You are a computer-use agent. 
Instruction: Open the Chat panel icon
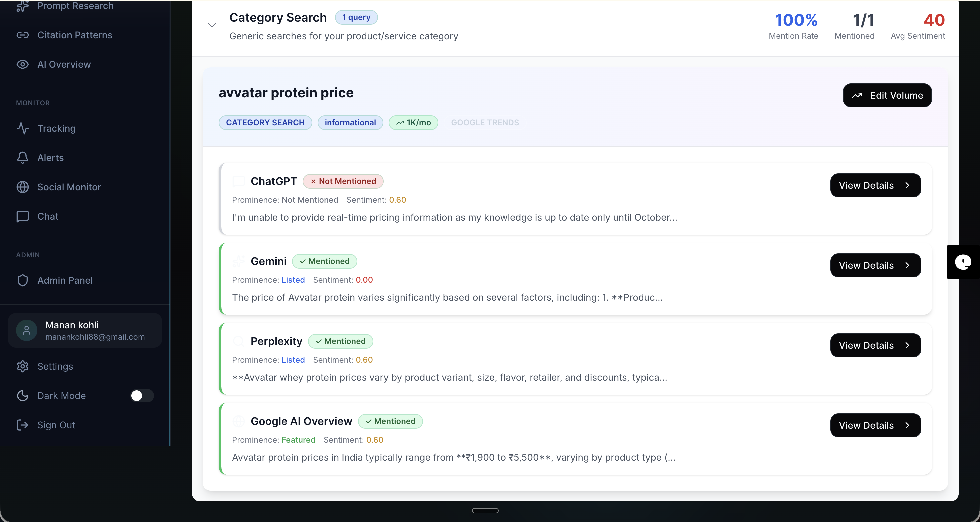[x=23, y=216]
